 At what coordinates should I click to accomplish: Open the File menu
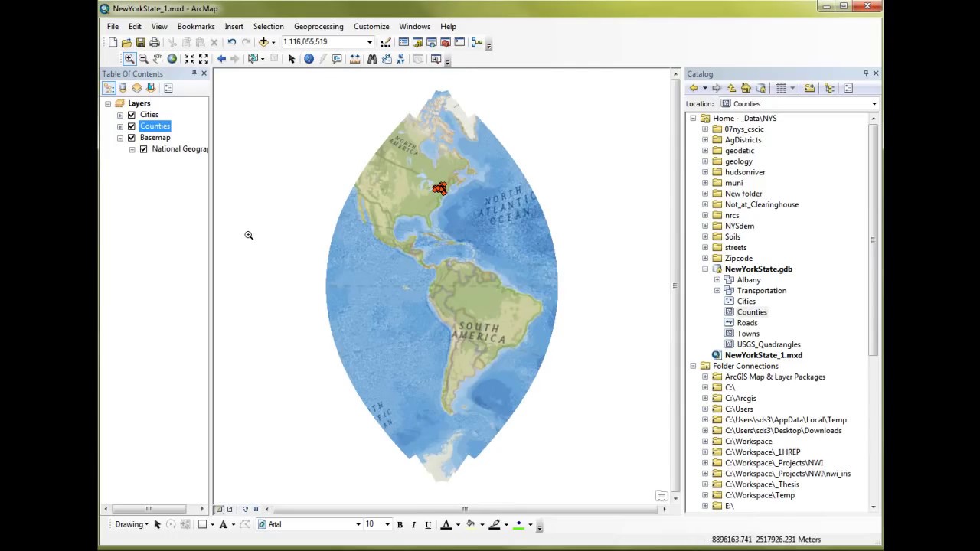point(113,26)
